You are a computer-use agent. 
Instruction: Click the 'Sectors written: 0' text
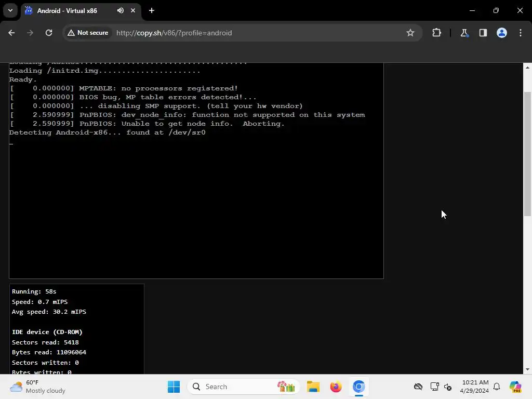click(45, 362)
